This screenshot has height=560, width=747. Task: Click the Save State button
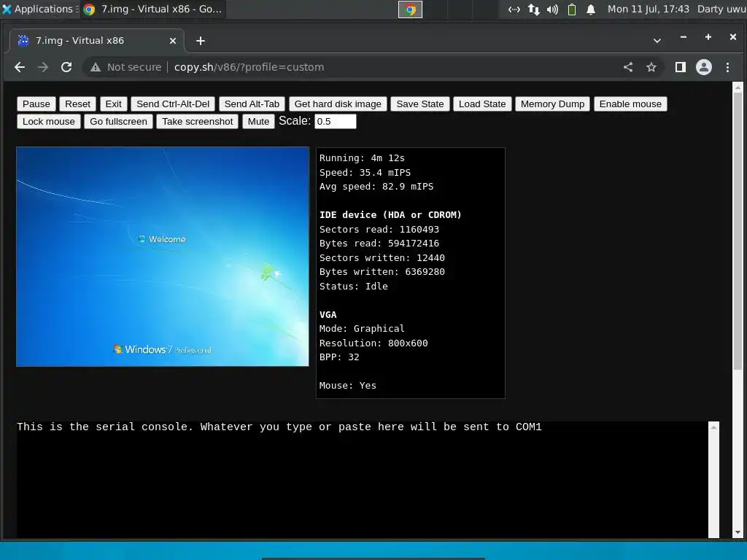click(x=420, y=104)
